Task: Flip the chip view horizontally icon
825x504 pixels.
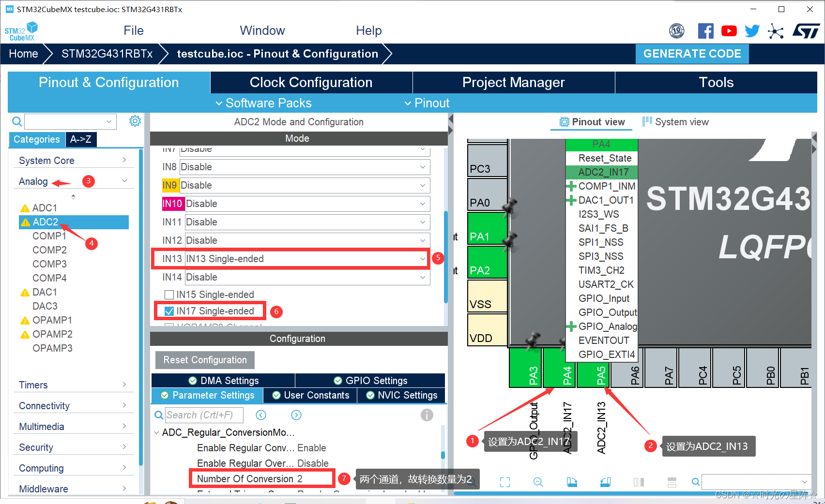Action: 639,482
